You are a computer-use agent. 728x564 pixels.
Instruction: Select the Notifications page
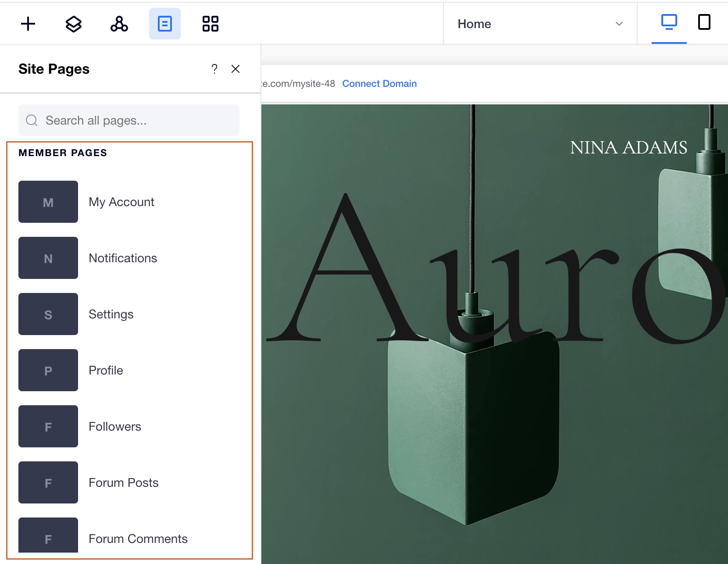tap(123, 258)
